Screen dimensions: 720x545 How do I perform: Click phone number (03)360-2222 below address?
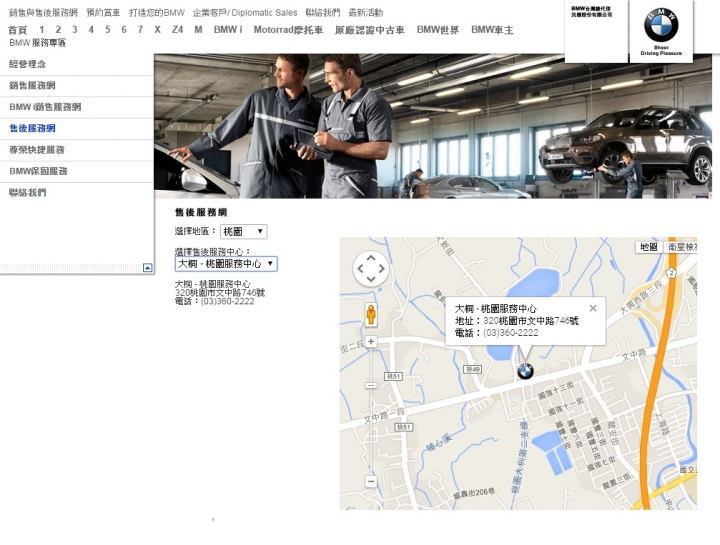227,301
